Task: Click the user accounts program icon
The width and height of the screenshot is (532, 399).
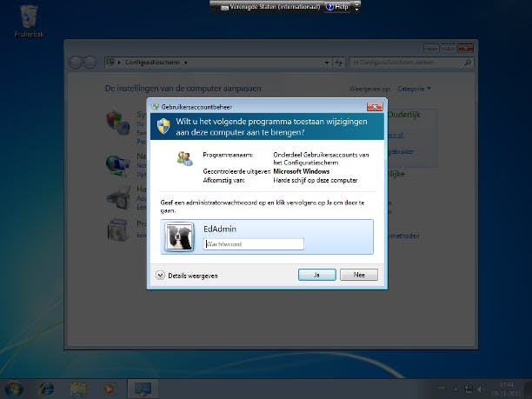Action: pyautogui.click(x=184, y=158)
